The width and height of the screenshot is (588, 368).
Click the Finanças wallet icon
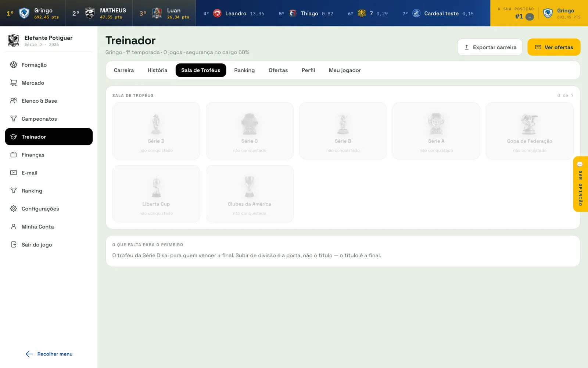pos(14,155)
